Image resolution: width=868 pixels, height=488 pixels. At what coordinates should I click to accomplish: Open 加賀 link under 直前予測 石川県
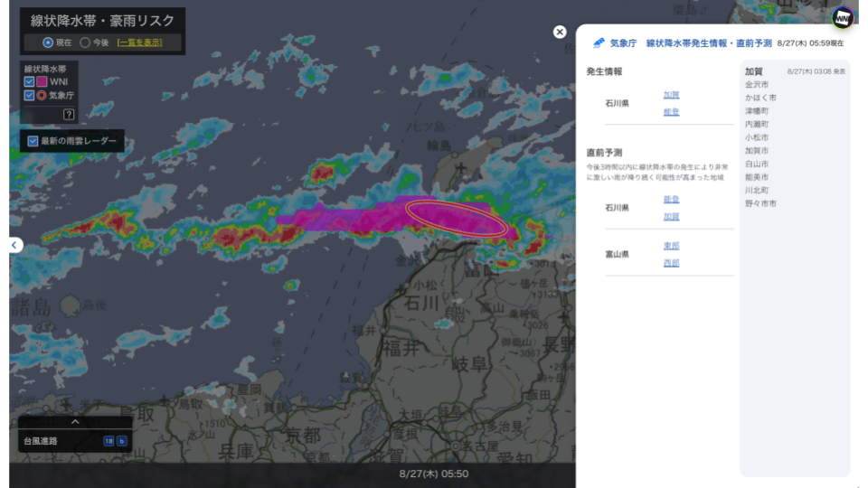click(x=671, y=216)
